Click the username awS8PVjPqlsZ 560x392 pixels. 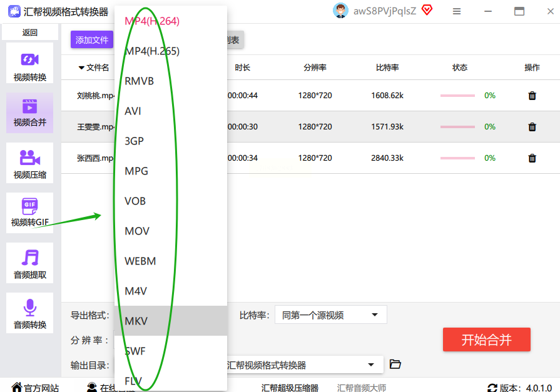(385, 11)
